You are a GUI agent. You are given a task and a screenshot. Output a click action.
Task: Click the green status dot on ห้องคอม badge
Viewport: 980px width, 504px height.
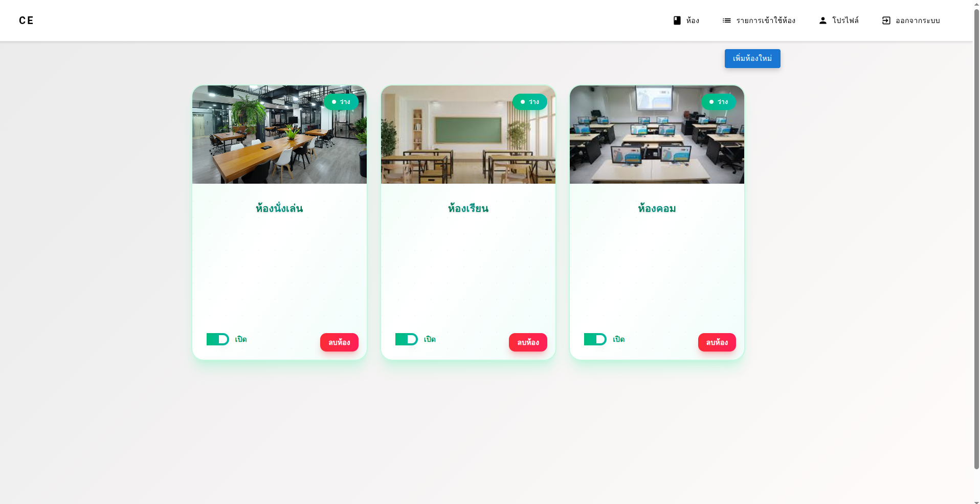click(x=712, y=102)
